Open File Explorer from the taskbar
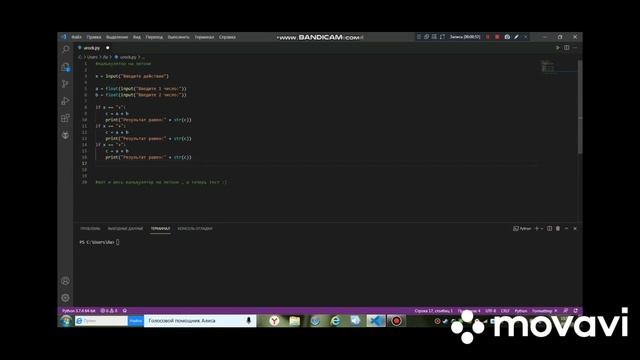This screenshot has width=640, height=360. pos(295,321)
